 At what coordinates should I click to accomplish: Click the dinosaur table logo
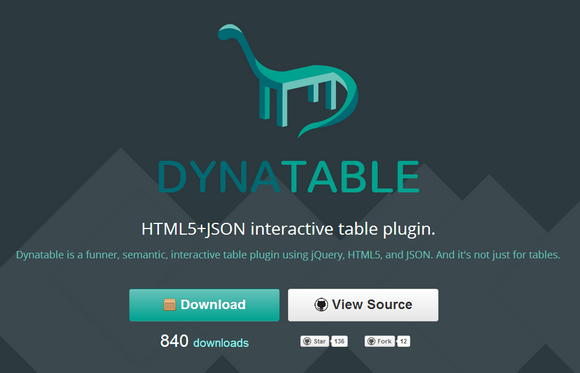[288, 81]
